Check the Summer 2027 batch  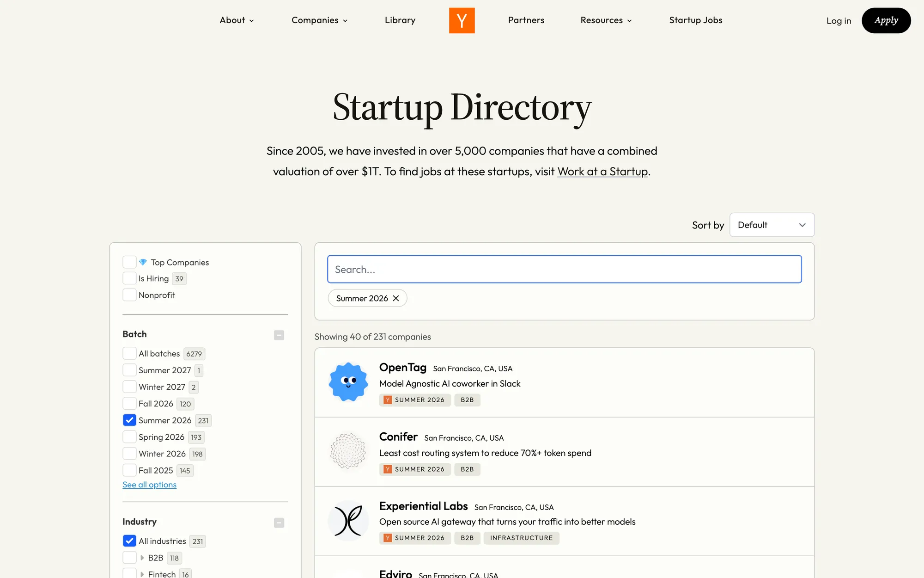click(129, 370)
